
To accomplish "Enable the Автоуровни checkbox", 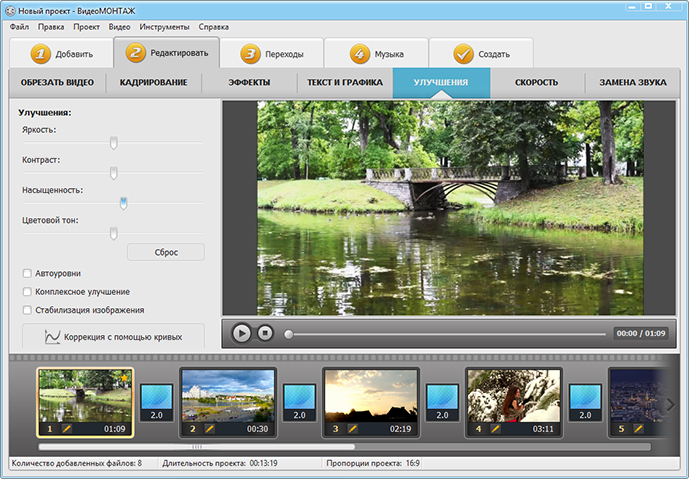I will 27,273.
